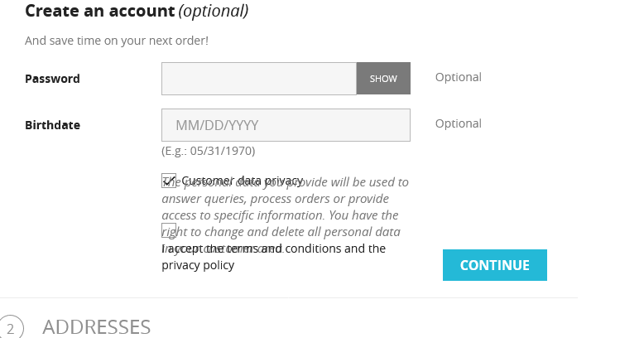Click the "privacy policy" text

click(x=198, y=265)
